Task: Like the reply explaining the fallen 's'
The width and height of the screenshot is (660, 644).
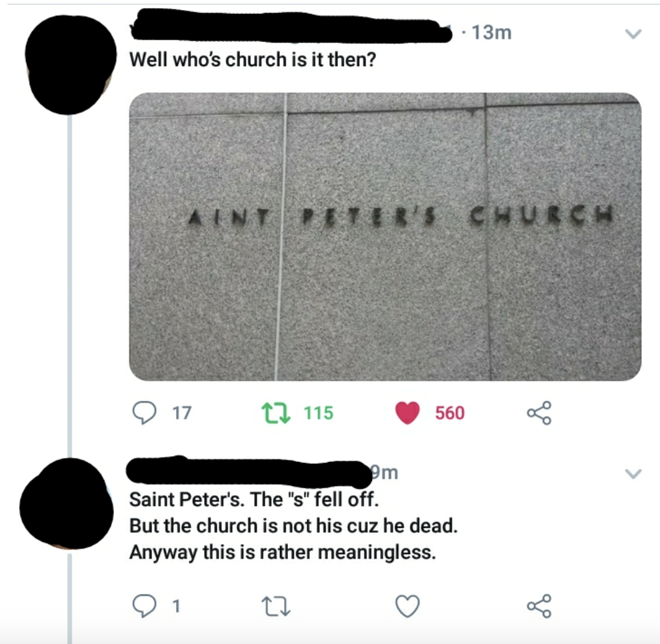Action: (x=407, y=607)
